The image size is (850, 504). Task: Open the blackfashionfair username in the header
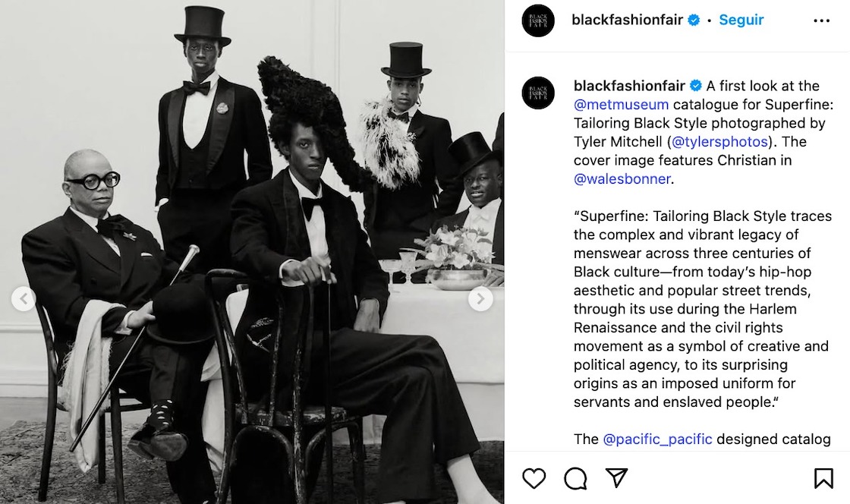(628, 20)
